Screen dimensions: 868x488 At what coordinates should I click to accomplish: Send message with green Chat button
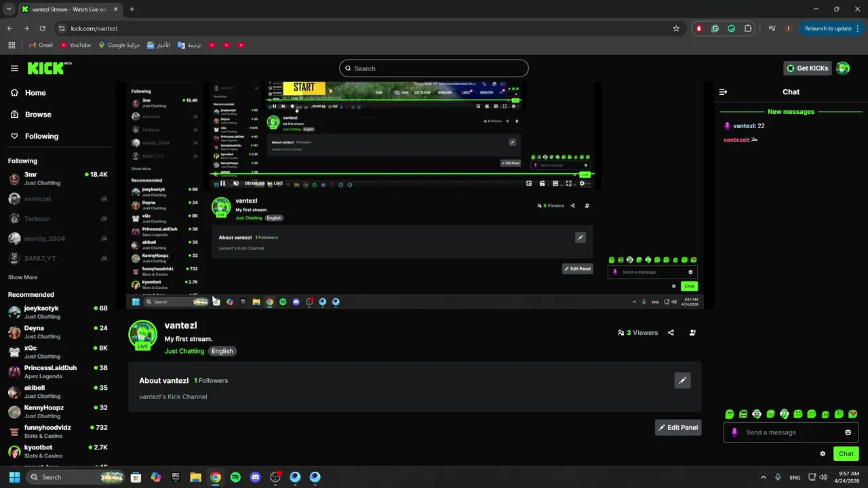coord(846,454)
